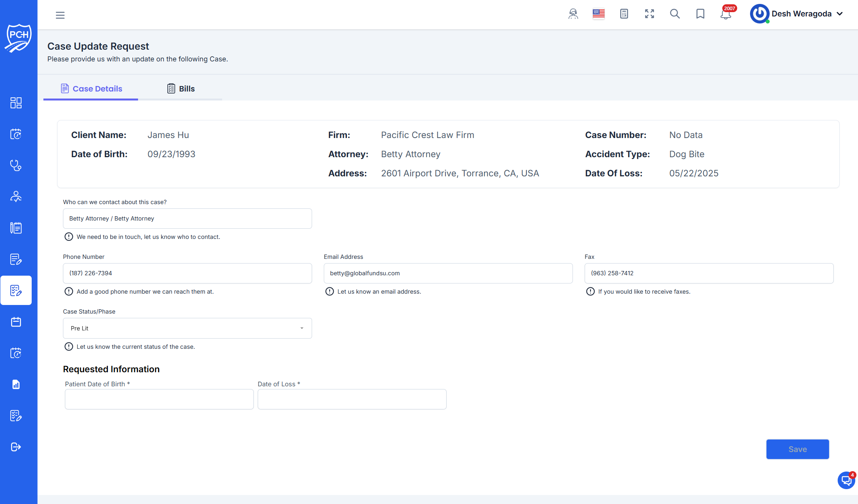
Task: Select the stethoscope icon in the sidebar
Action: coord(16,165)
